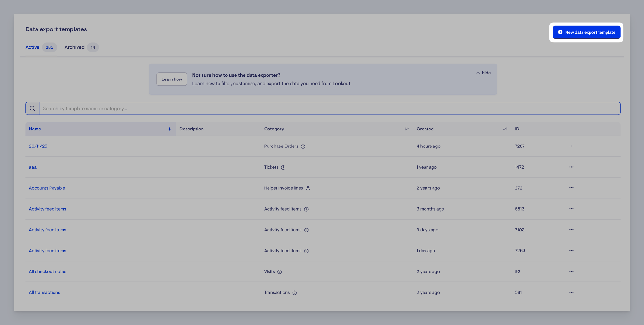Click info icon next to Transactions category
This screenshot has height=325, width=644.
coord(294,293)
